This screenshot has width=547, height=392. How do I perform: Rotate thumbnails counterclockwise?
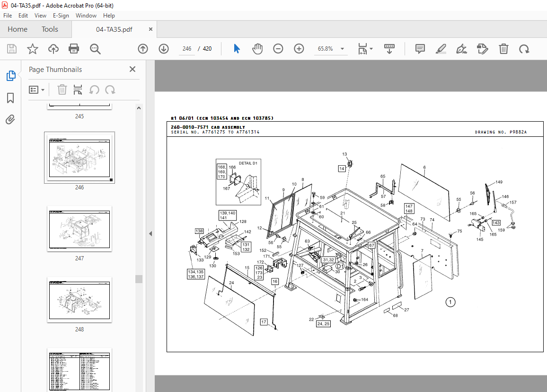tap(94, 90)
